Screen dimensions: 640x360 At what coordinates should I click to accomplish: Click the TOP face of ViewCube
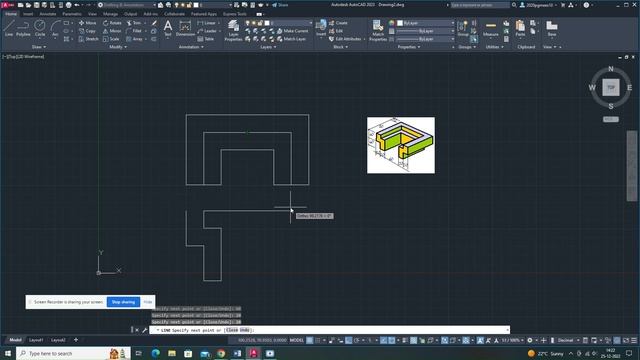tap(611, 87)
